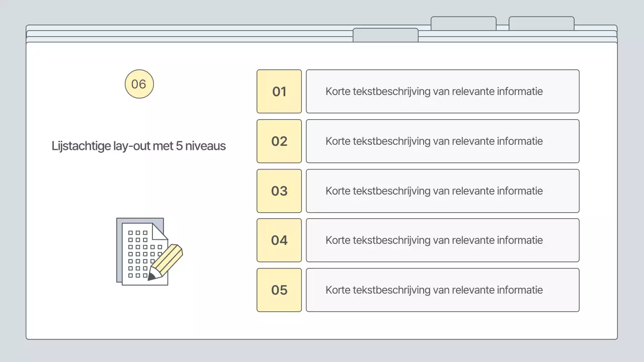Click the circular badge labeled 06

click(x=139, y=84)
